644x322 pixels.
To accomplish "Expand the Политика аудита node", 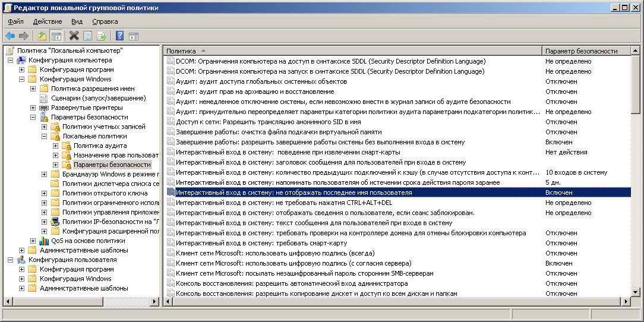I will (x=55, y=146).
